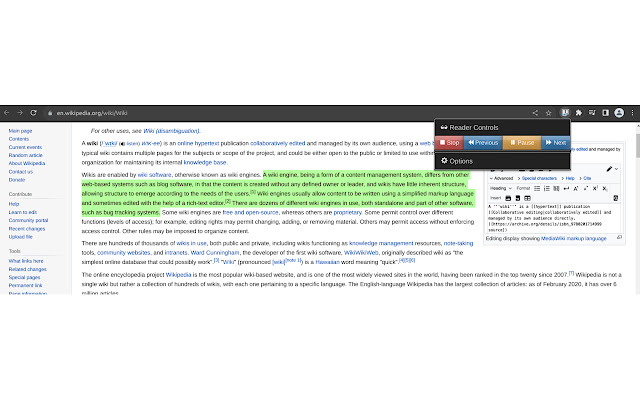Open the 'proprietary' link
Image resolution: width=640 pixels, height=400 pixels.
pyautogui.click(x=347, y=212)
